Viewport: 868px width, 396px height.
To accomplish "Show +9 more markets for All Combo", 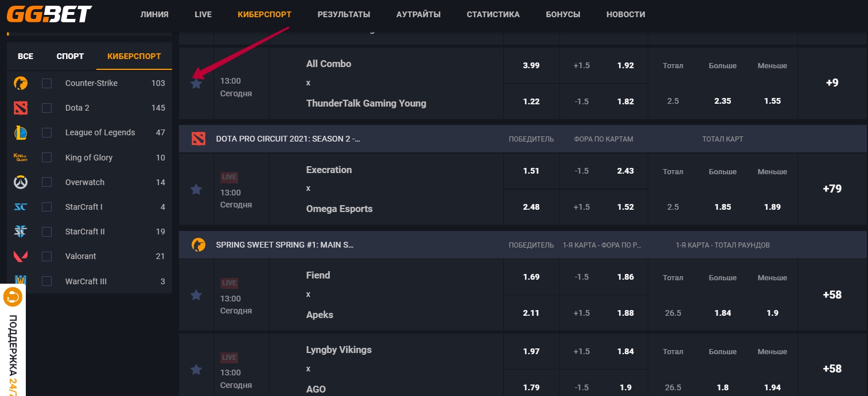I will click(x=832, y=83).
